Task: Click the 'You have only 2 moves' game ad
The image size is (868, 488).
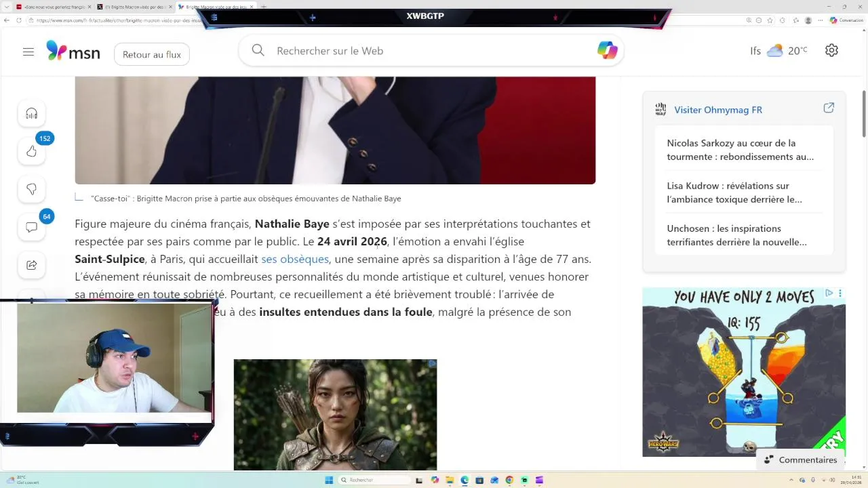Action: 744,371
